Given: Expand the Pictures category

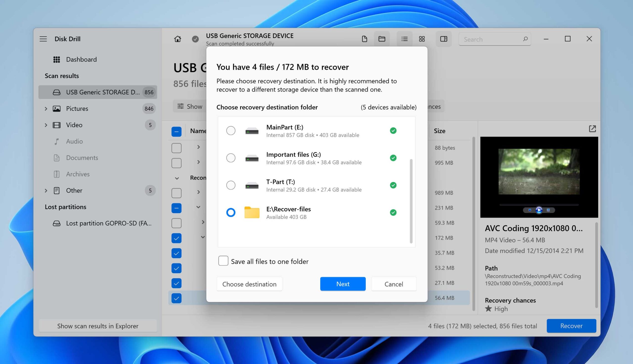Looking at the screenshot, I should pyautogui.click(x=46, y=109).
